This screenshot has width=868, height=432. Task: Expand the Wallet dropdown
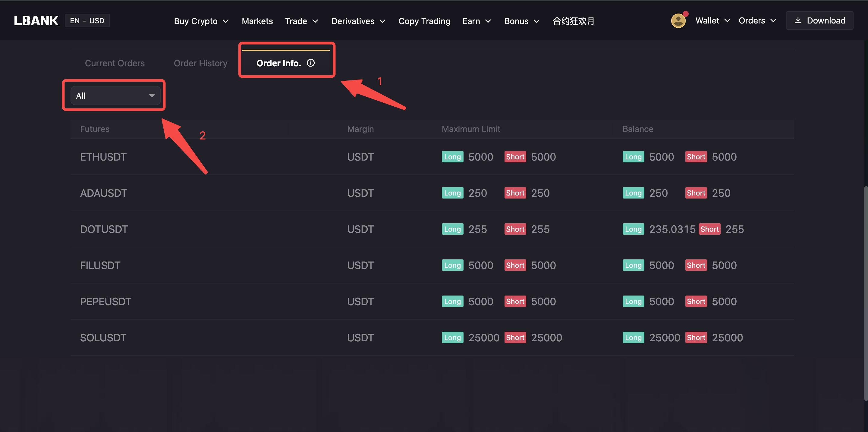(713, 20)
